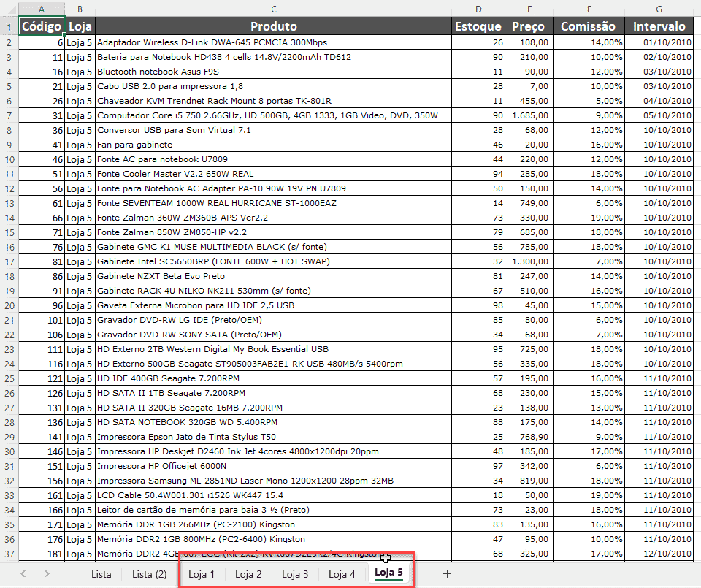
Task: Select HD Externo 2TB Western Digital cell
Action: tap(274, 349)
